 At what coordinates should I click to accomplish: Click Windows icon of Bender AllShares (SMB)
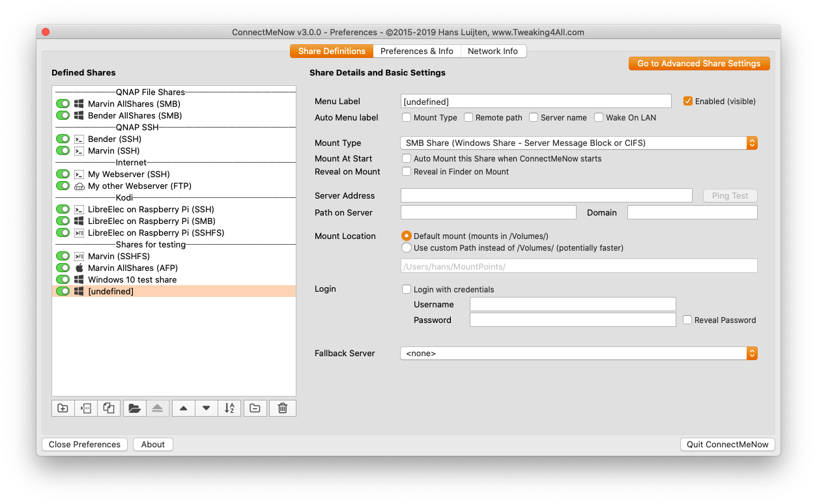tap(79, 115)
